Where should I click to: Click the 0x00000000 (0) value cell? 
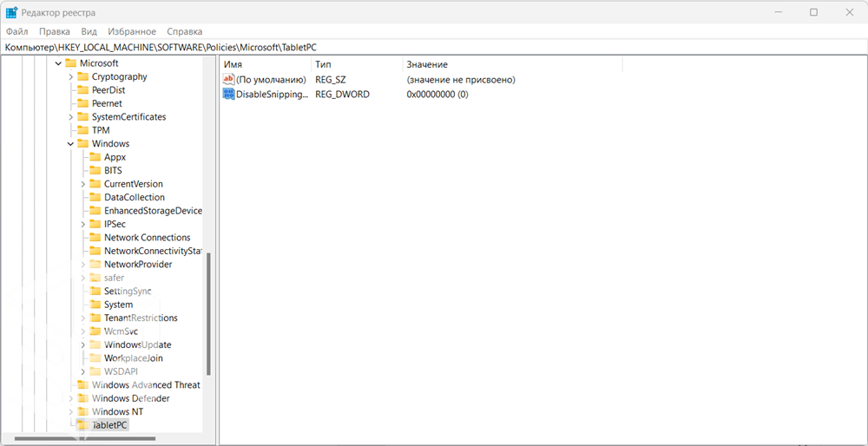point(437,95)
